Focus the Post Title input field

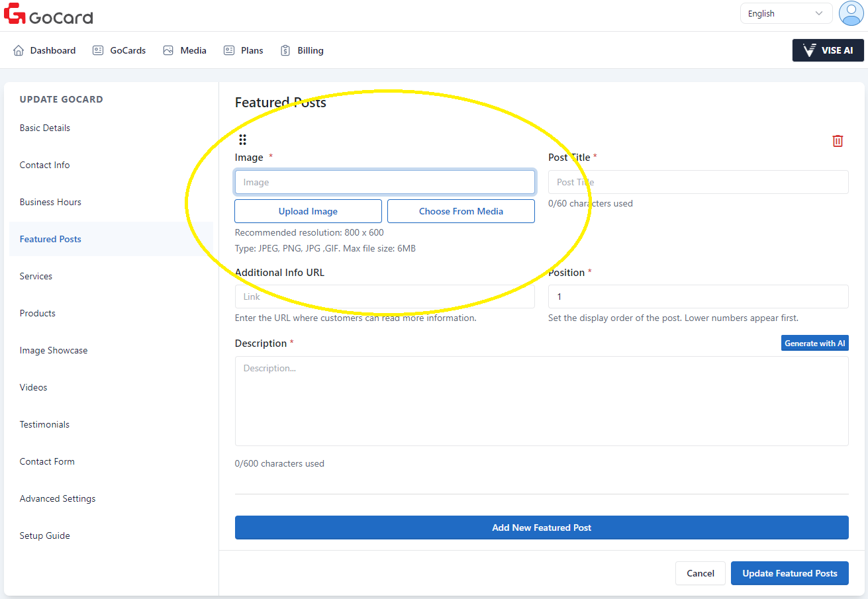(x=698, y=182)
